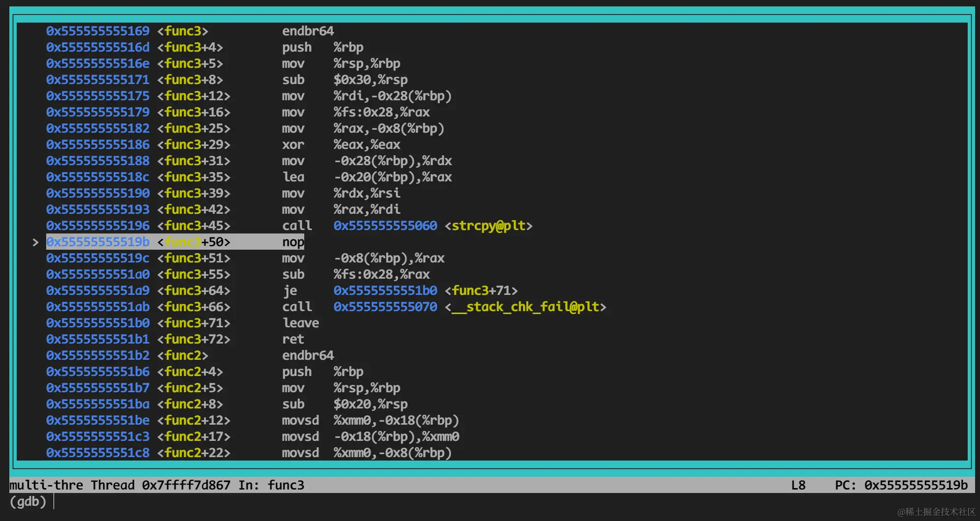Click address 0x5555555551b7
Image resolution: width=980 pixels, height=521 pixels.
[98, 388]
